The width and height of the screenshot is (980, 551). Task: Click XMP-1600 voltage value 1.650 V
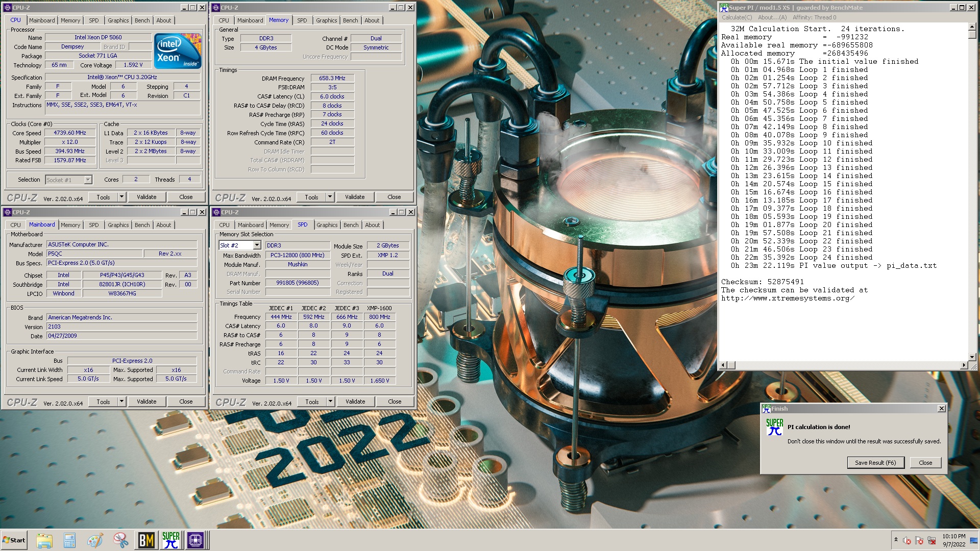379,381
